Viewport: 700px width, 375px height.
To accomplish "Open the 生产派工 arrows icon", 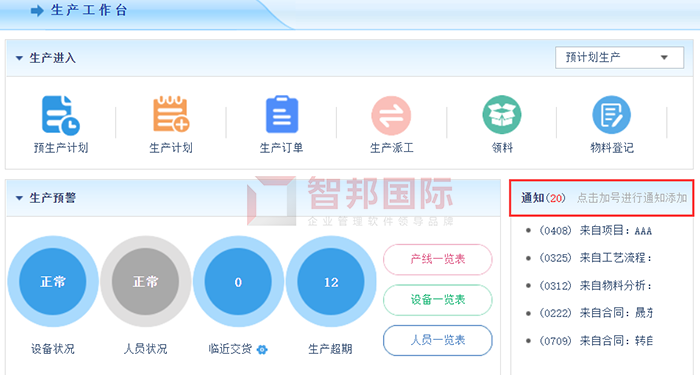I will pyautogui.click(x=391, y=115).
